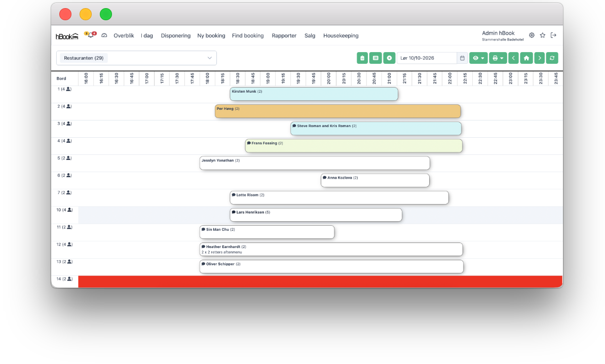Go to Housekeeping
Viewport: 605px width, 364px height.
341,35
